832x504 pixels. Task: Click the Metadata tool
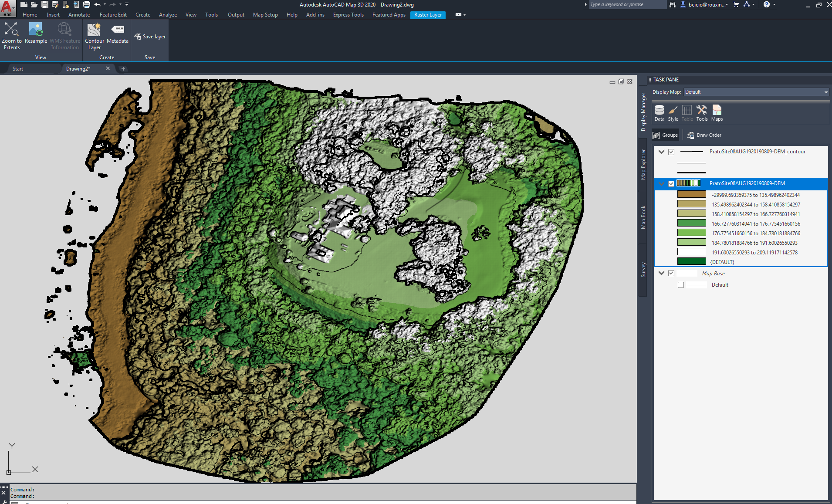(117, 35)
